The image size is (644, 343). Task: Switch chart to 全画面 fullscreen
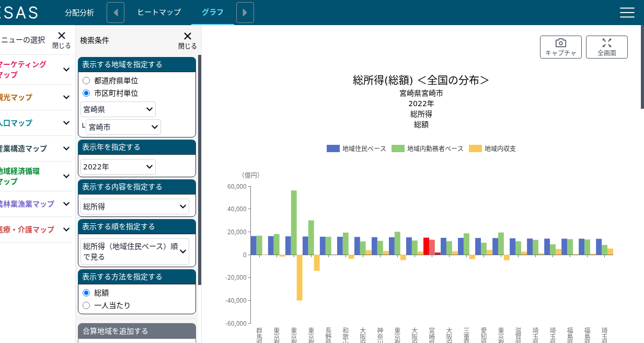coord(607,47)
